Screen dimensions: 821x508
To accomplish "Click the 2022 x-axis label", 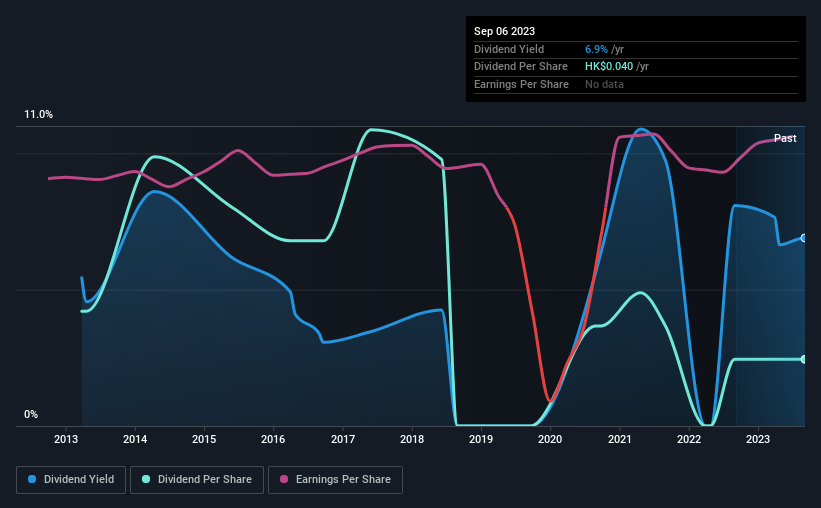I will 689,439.
